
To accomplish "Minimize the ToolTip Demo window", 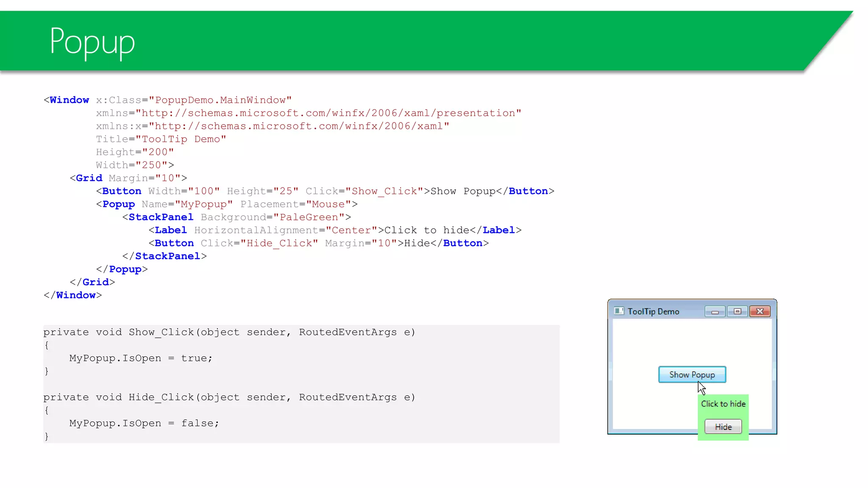I will pos(715,311).
